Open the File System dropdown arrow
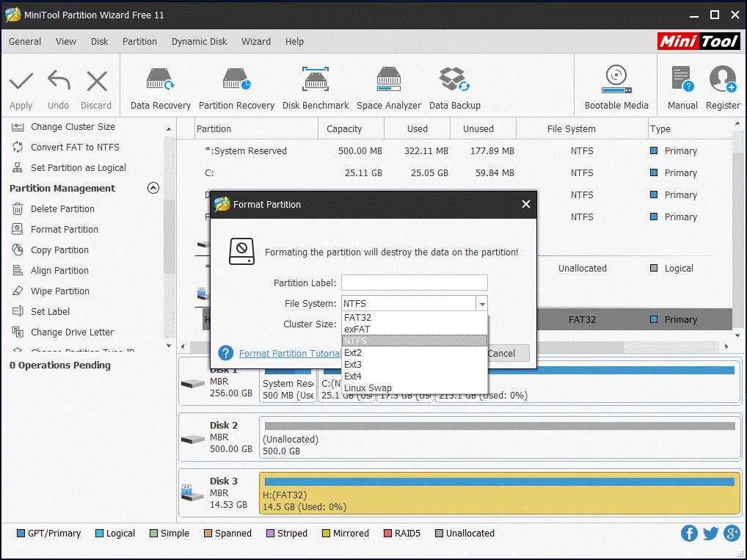Screen dimensions: 747x560 (481, 304)
